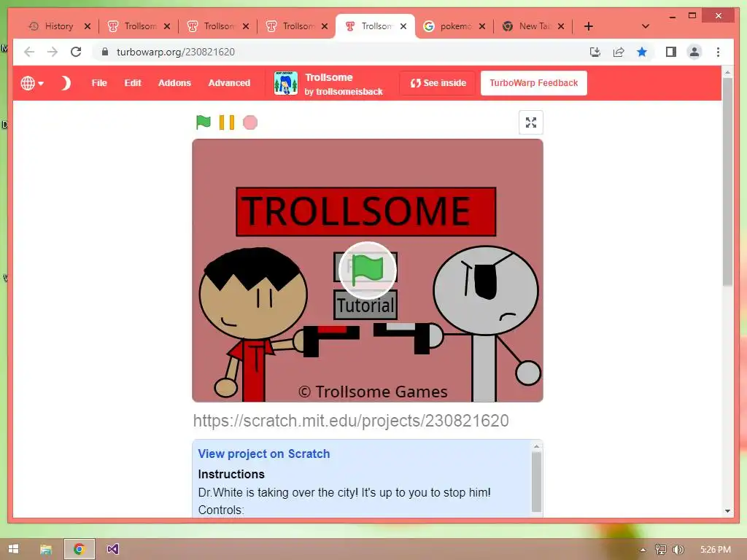Close the pokemon Google search tab
The image size is (747, 560).
pos(482,26)
